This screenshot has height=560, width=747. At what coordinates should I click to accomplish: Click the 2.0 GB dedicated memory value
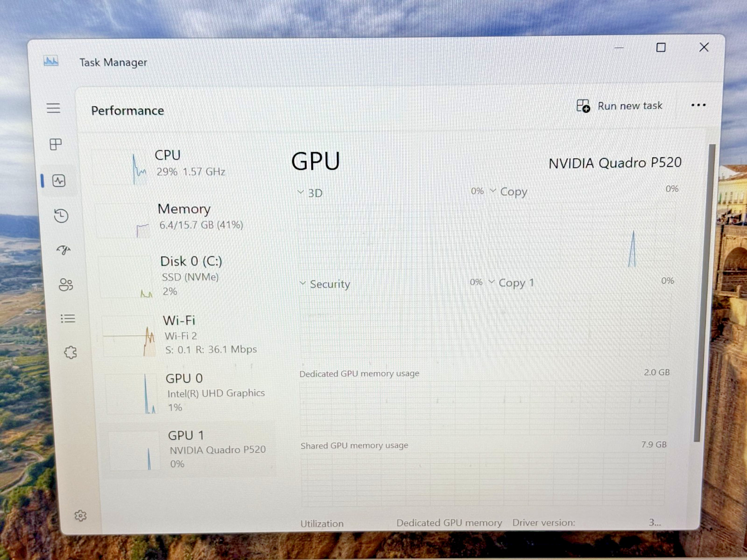coord(657,372)
